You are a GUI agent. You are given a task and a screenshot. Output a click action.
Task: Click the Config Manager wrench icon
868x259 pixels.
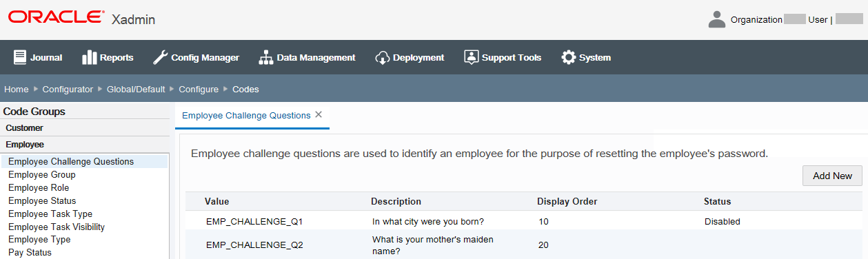[x=160, y=57]
